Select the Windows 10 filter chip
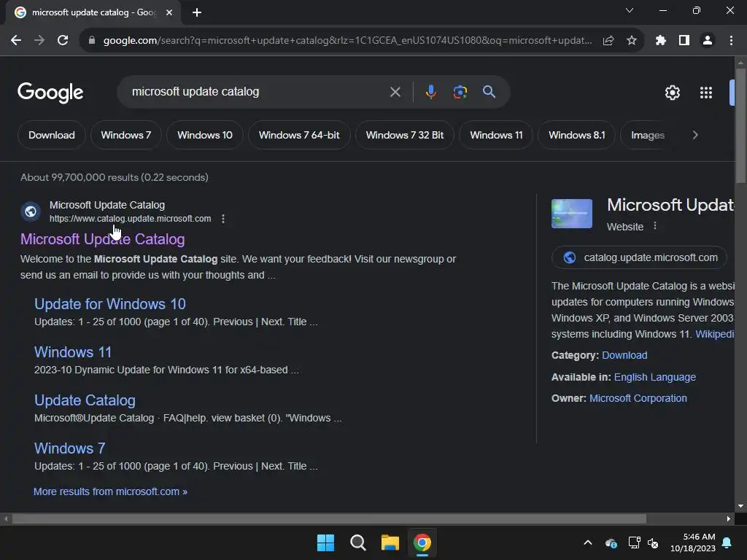 (205, 135)
